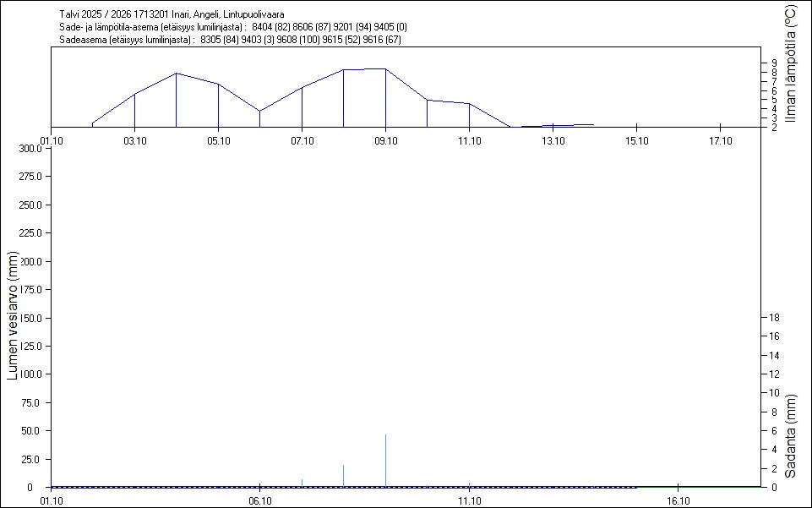Click the 16.10 date on bottom axis

coord(678,500)
